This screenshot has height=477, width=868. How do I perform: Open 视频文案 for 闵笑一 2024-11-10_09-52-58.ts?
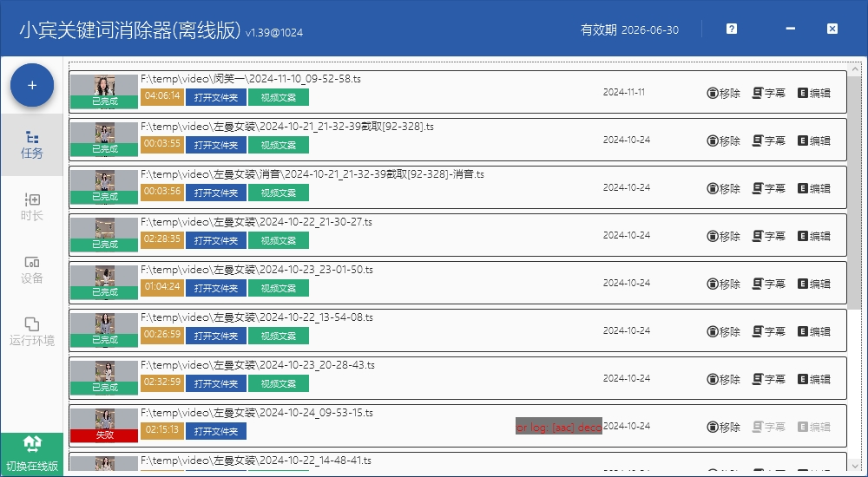point(279,97)
